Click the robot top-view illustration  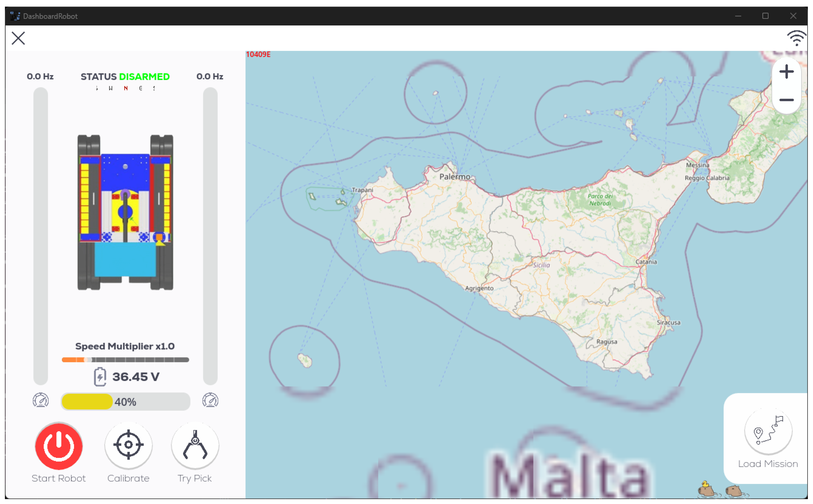125,212
